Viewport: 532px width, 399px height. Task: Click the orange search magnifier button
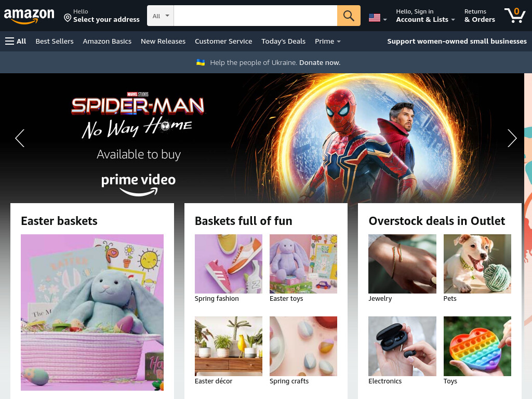[349, 16]
